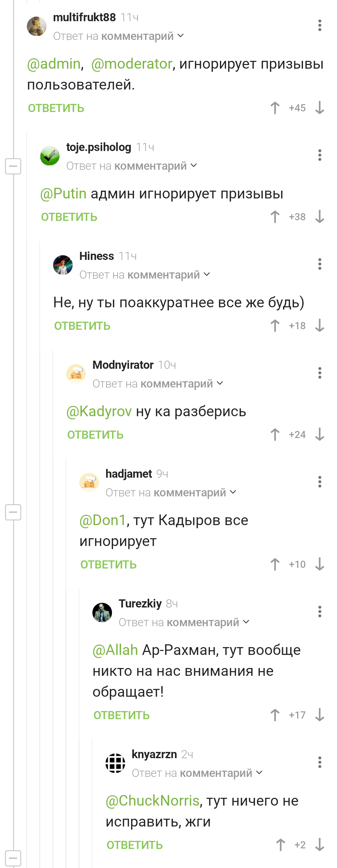Viewport: 337px width, 868px height.
Task: Open Hiness user avatar
Action: pyautogui.click(x=63, y=265)
